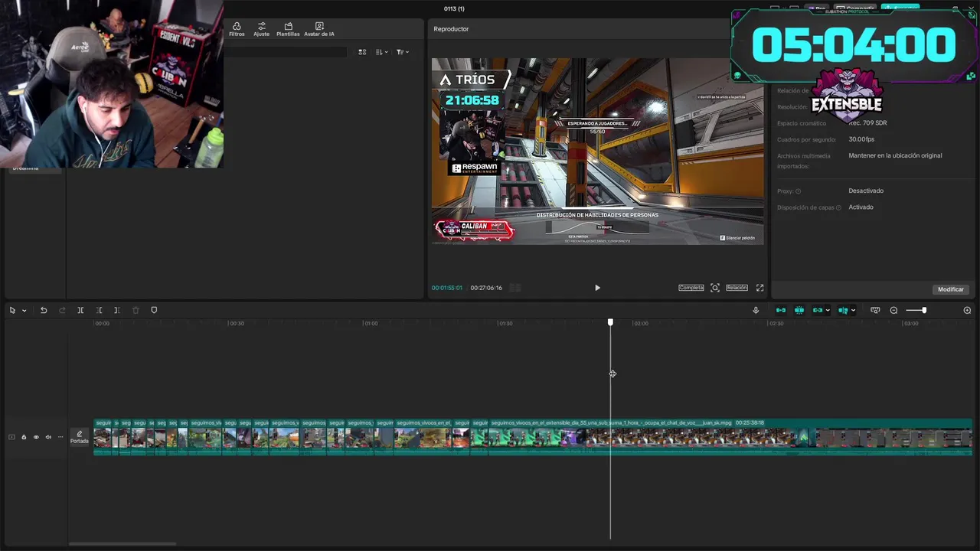Add a marker with the shield icon
Image resolution: width=980 pixels, height=551 pixels.
[154, 310]
